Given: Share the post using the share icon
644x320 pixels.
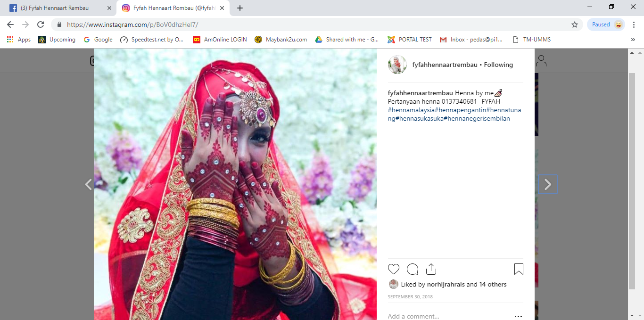Looking at the screenshot, I should 431,269.
